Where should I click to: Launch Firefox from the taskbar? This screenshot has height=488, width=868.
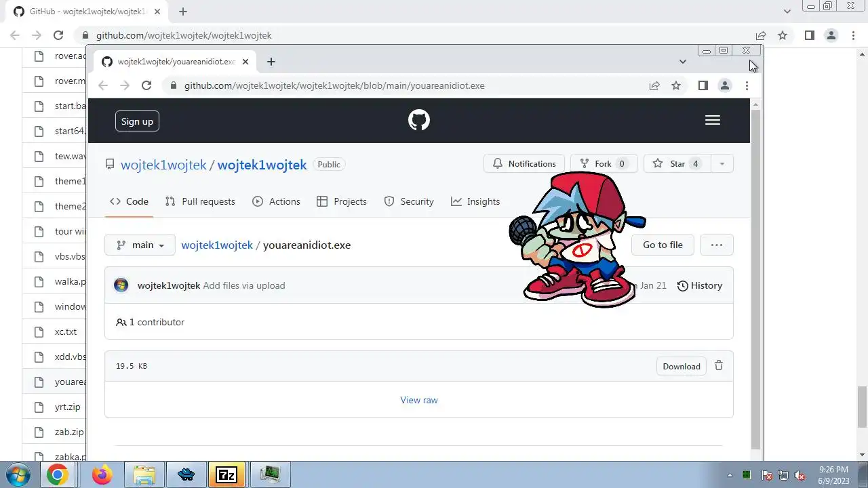102,475
